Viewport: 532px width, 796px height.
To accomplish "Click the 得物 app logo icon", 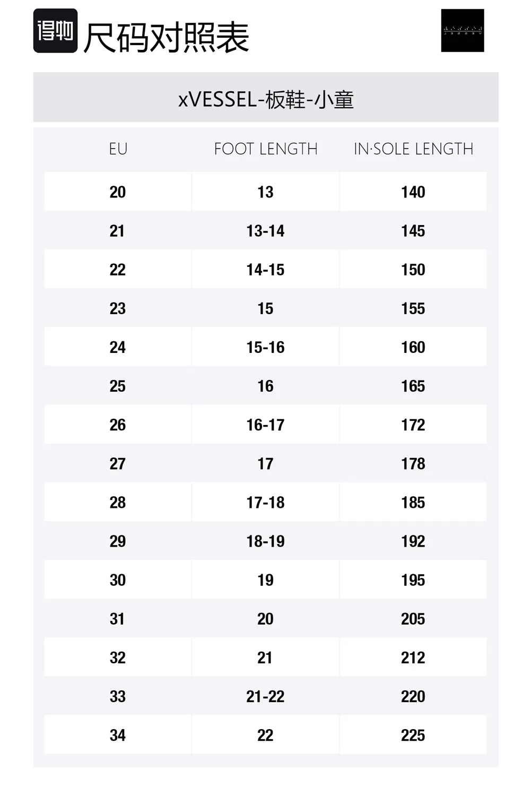I will 55,31.
